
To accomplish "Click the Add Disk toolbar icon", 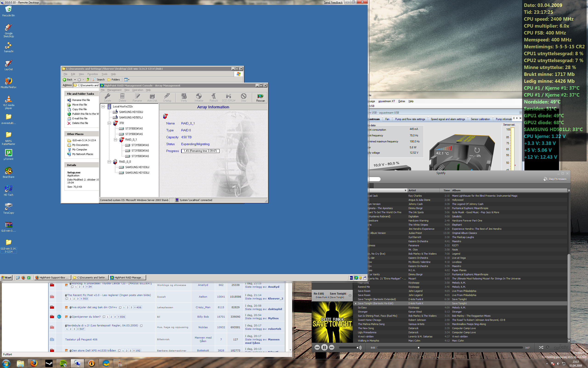I will click(x=152, y=98).
